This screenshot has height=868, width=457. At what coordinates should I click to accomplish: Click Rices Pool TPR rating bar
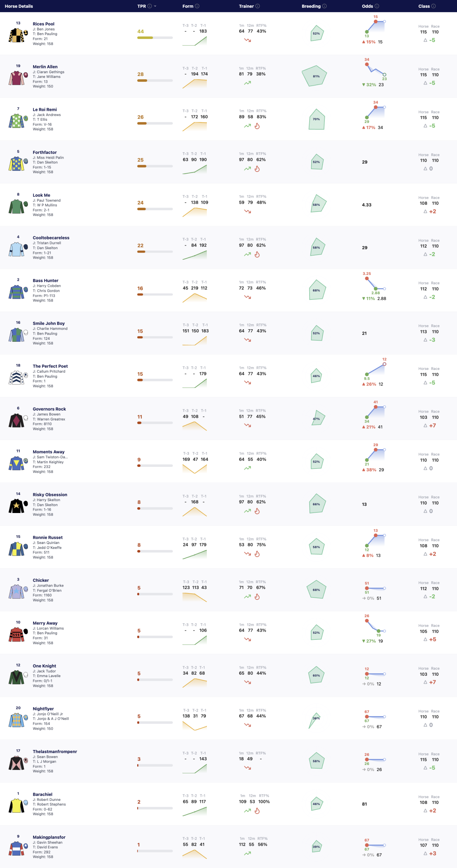tap(155, 38)
